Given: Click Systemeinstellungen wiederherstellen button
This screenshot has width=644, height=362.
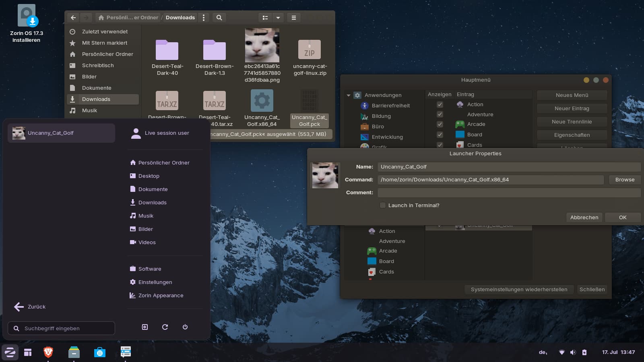Looking at the screenshot, I should pyautogui.click(x=519, y=290).
